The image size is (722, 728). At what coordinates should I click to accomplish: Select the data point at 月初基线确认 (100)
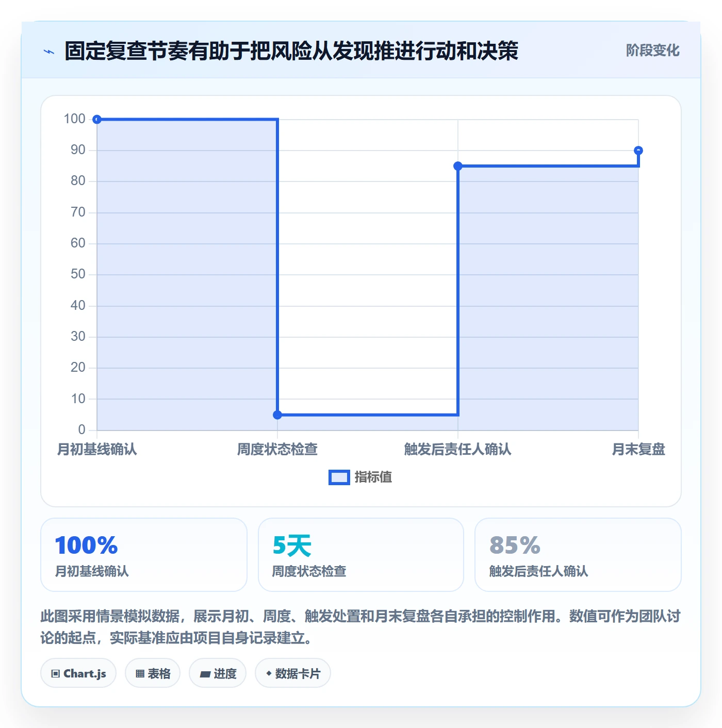(97, 120)
